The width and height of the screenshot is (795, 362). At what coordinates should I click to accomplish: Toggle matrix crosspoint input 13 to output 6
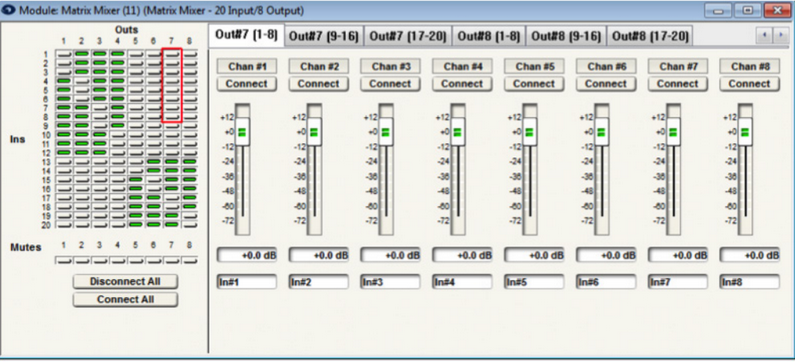coord(154,161)
